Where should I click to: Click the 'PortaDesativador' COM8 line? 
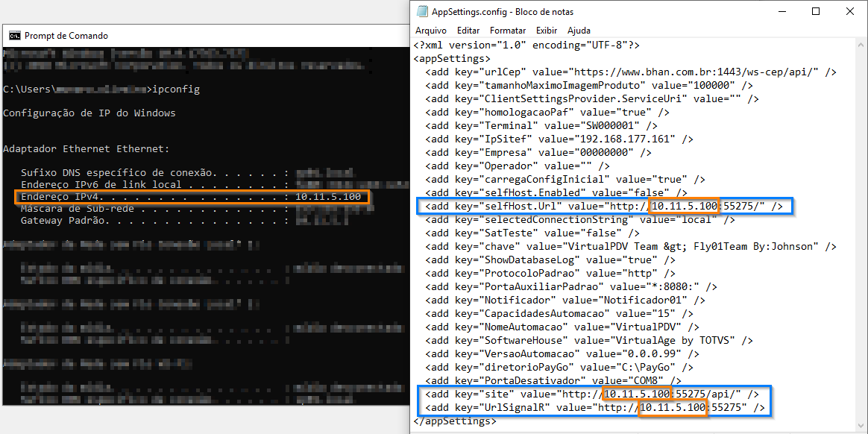click(x=553, y=380)
